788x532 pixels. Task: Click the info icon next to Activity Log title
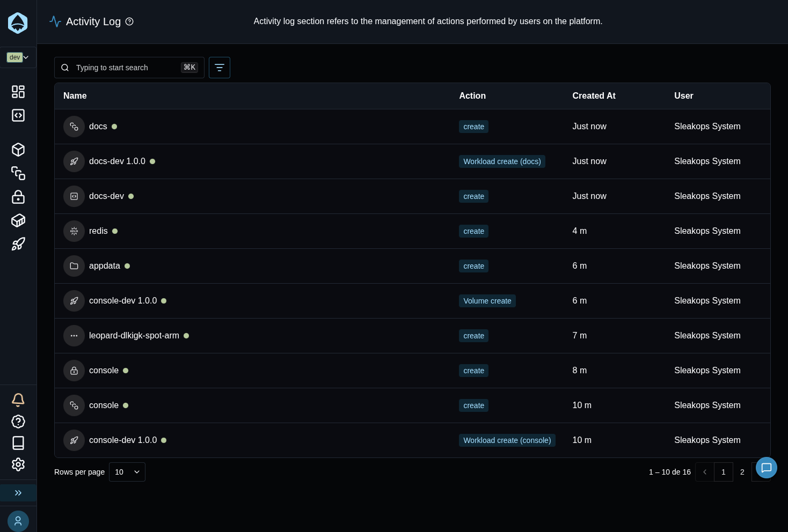[x=129, y=21]
